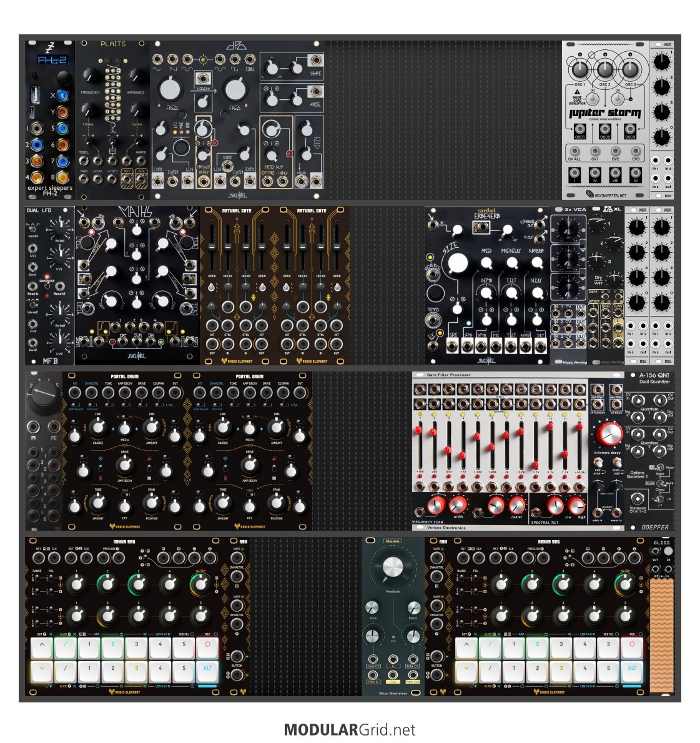Screen dimensions: 700x743
Task: Click the SIZE knob on Erbe-Verb
Action: pyautogui.click(x=457, y=263)
